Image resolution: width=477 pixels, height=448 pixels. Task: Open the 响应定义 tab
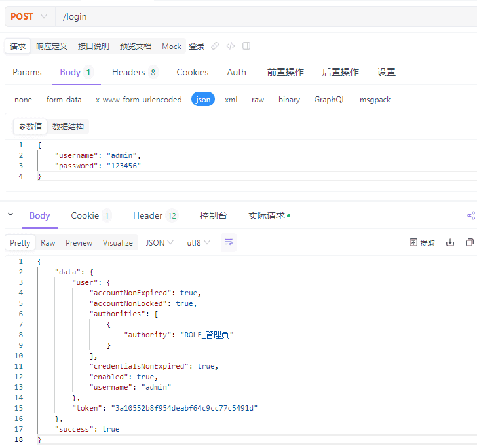[x=51, y=47]
